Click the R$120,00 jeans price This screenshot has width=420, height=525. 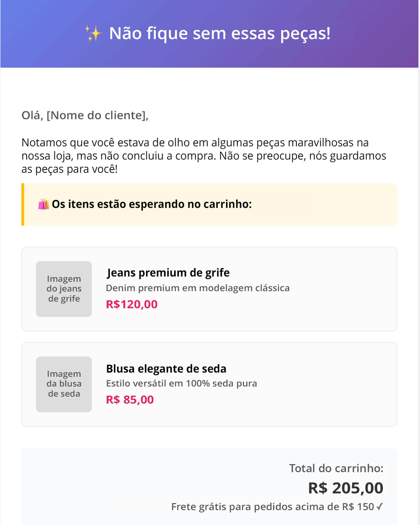click(x=132, y=304)
